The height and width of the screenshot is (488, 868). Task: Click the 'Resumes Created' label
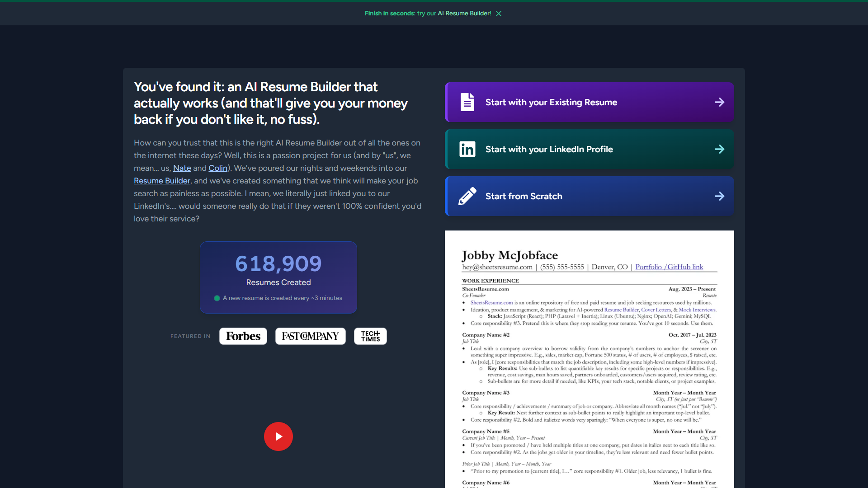(x=278, y=282)
